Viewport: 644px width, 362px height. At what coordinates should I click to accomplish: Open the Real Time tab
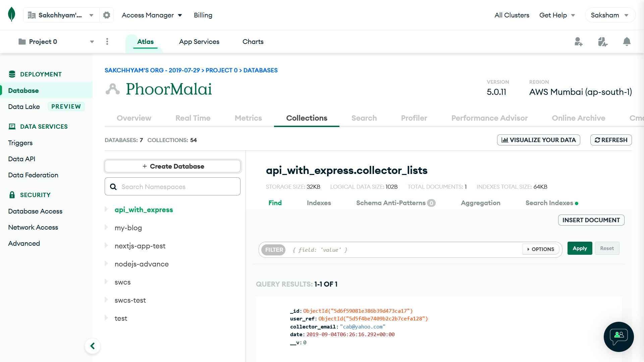pos(193,118)
